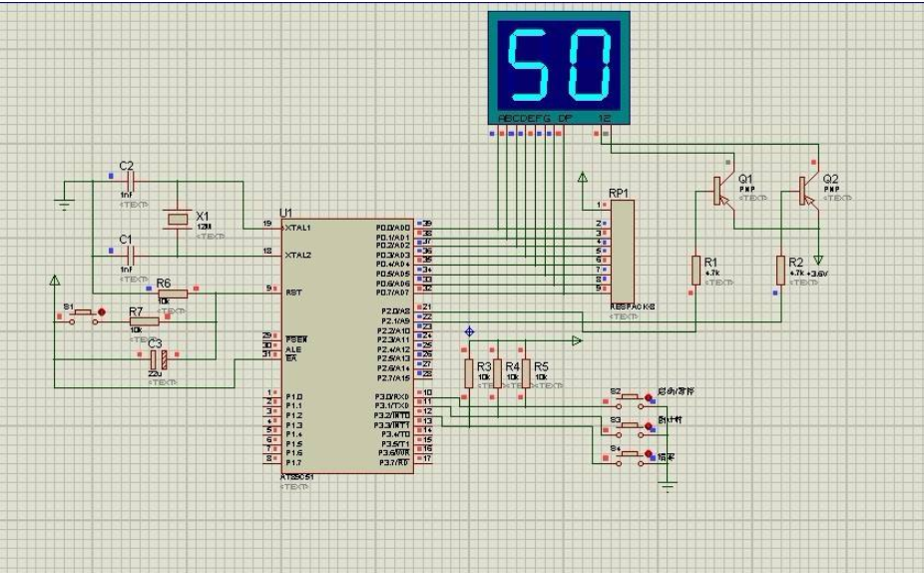The width and height of the screenshot is (924, 578).
Task: Click the P3.0/RXD pin label
Action: coord(392,397)
